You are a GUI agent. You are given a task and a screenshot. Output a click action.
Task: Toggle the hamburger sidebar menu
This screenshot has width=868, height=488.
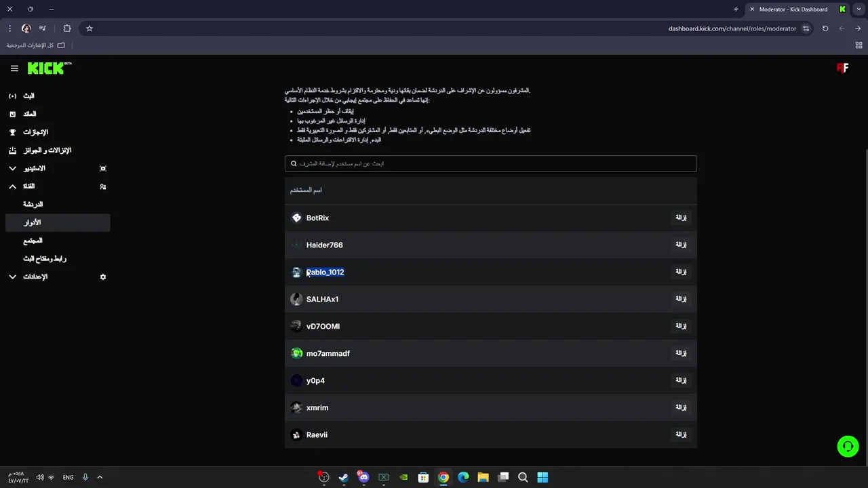click(14, 68)
